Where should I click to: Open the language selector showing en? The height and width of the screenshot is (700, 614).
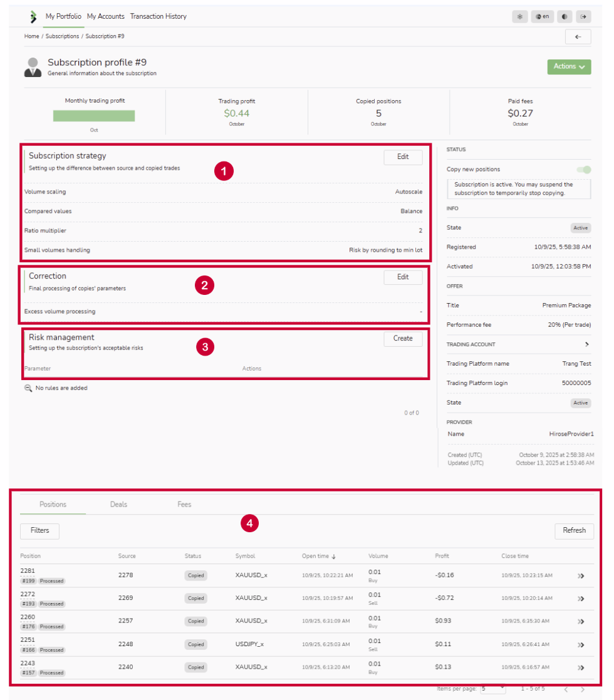pos(542,16)
